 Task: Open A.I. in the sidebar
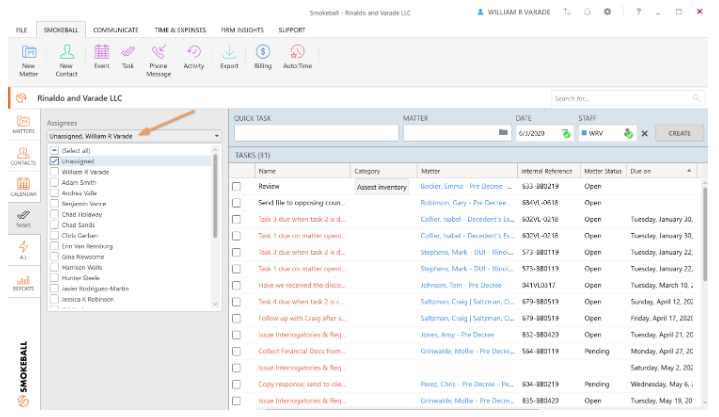[x=23, y=250]
